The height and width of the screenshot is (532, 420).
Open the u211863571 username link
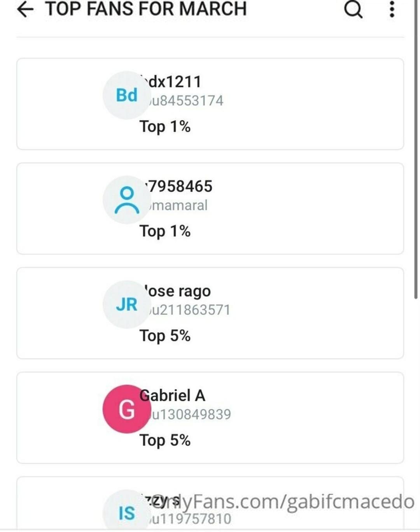189,310
